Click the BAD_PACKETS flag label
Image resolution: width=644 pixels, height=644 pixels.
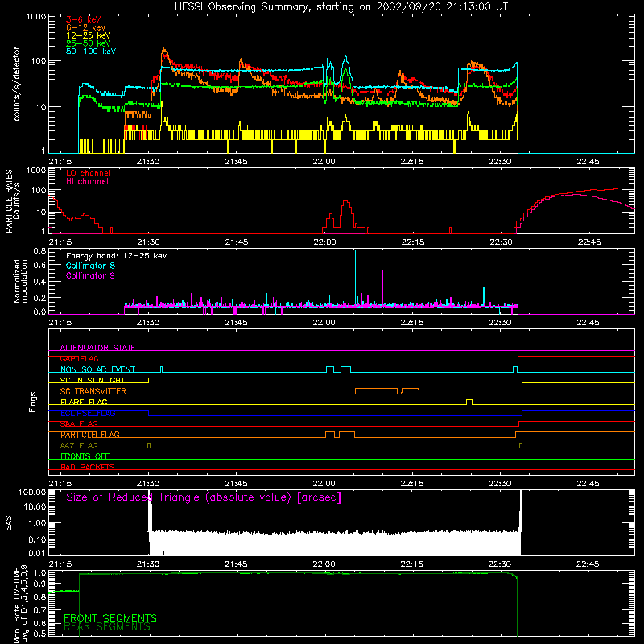tap(88, 467)
